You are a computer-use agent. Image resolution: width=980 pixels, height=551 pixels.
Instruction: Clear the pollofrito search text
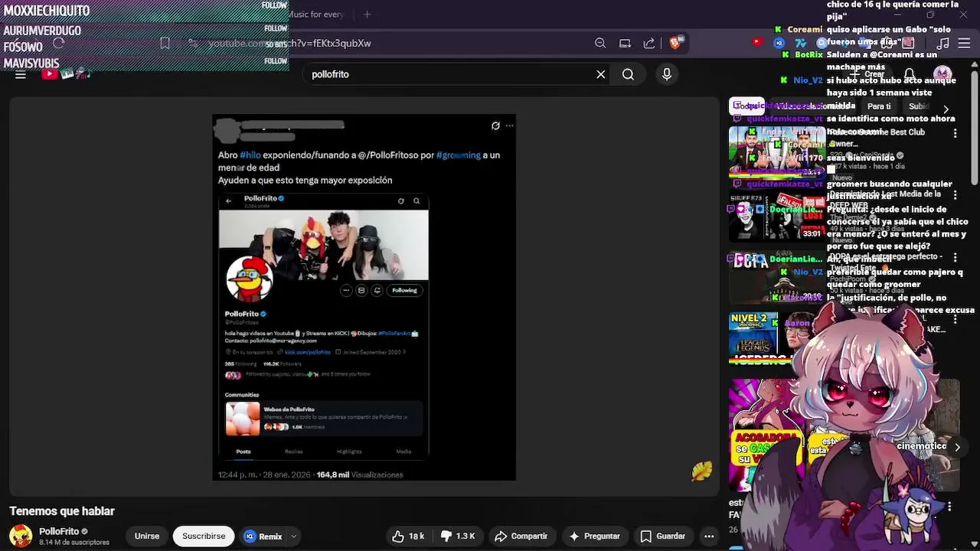601,74
